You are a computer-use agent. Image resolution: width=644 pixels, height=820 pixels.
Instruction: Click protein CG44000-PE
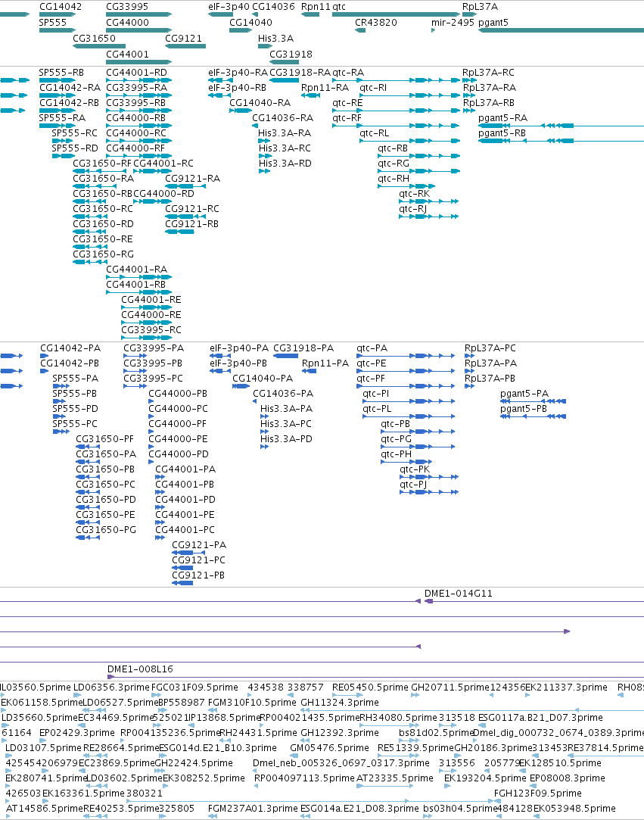point(179,439)
